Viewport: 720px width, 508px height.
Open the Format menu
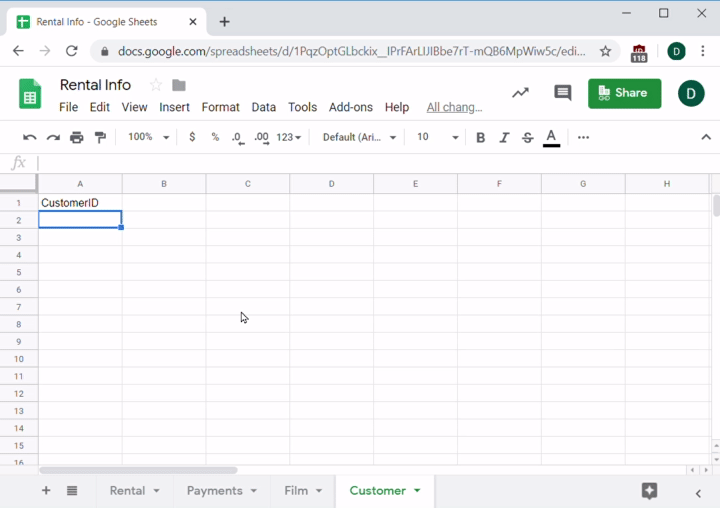(x=220, y=107)
